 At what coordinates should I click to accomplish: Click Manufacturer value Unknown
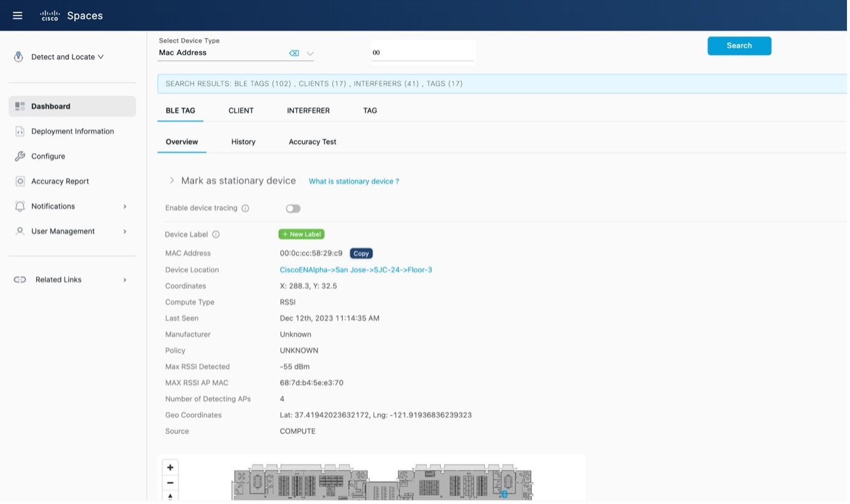pos(296,335)
